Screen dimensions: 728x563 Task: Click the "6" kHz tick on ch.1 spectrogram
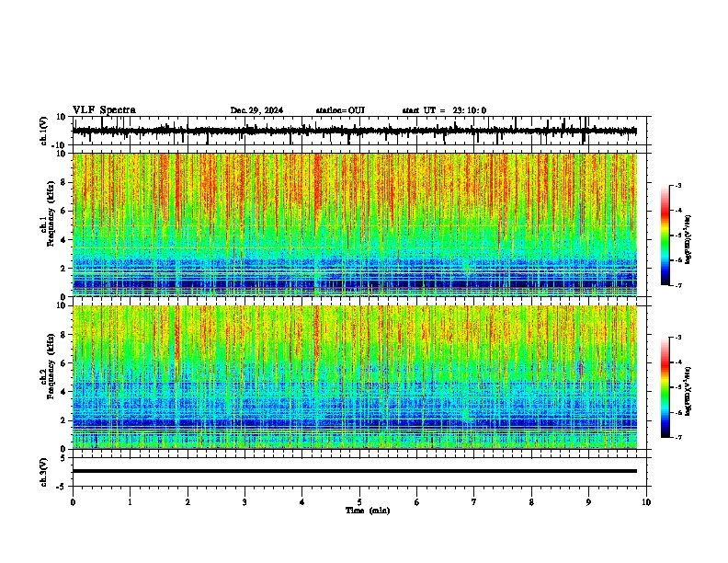[x=63, y=211]
